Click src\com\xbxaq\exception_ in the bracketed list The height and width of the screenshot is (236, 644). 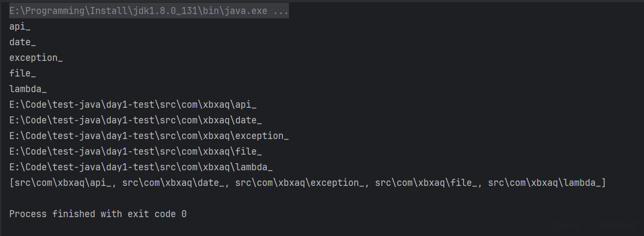click(x=300, y=183)
